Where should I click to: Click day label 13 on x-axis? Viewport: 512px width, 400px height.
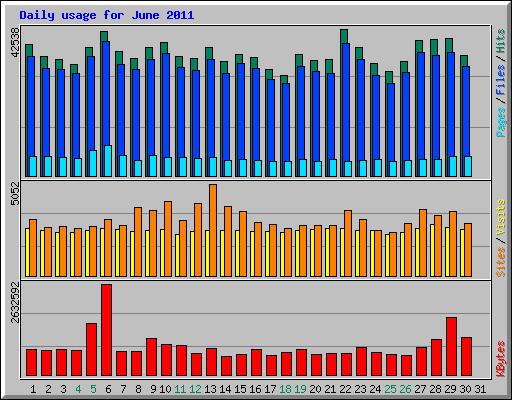tap(210, 389)
